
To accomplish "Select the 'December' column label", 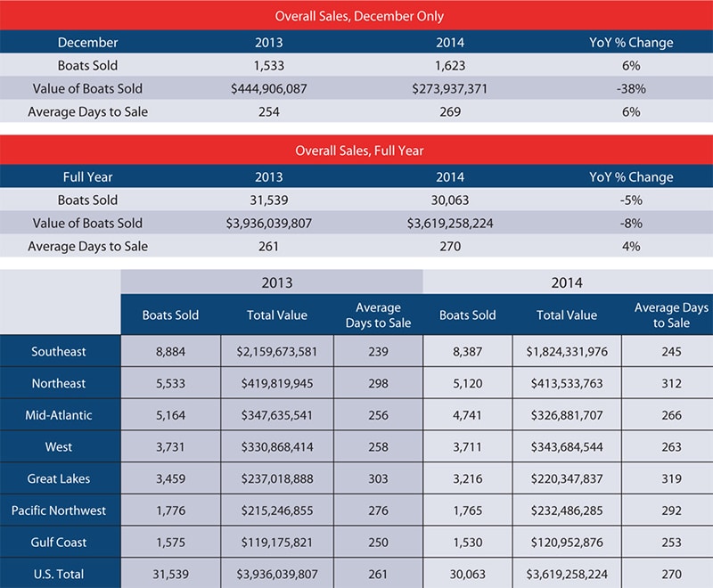I will pyautogui.click(x=86, y=42).
